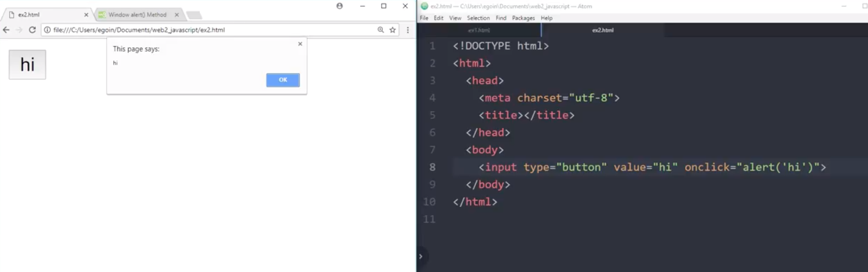Click OK in the alert dialog
This screenshot has width=868, height=272.
(x=283, y=80)
